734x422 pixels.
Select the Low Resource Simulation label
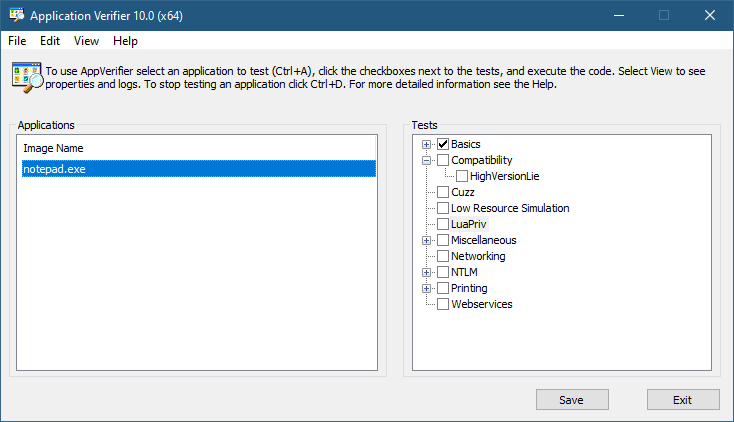point(510,208)
